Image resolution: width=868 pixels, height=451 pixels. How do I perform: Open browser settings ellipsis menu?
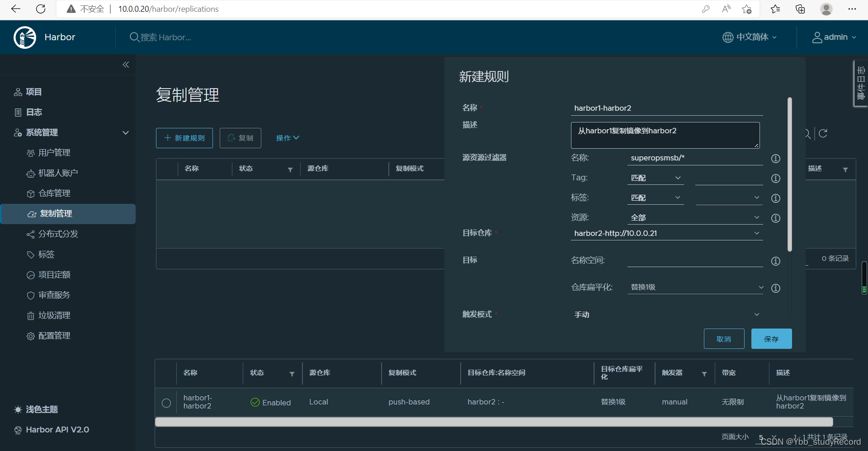click(852, 9)
